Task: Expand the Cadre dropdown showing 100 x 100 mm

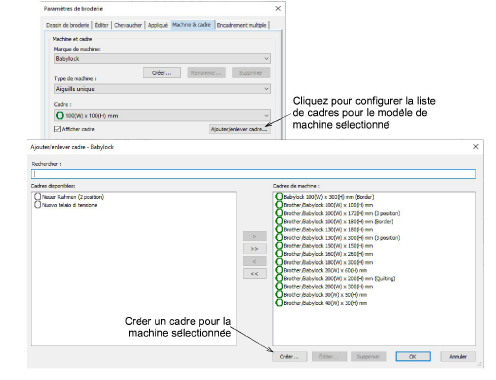Action: click(x=162, y=116)
